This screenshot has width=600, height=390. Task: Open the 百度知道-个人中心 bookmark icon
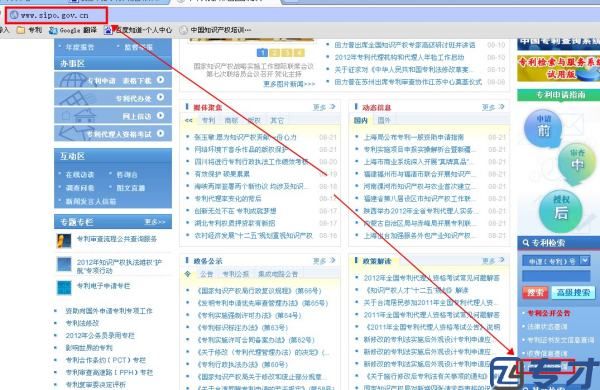[x=108, y=30]
